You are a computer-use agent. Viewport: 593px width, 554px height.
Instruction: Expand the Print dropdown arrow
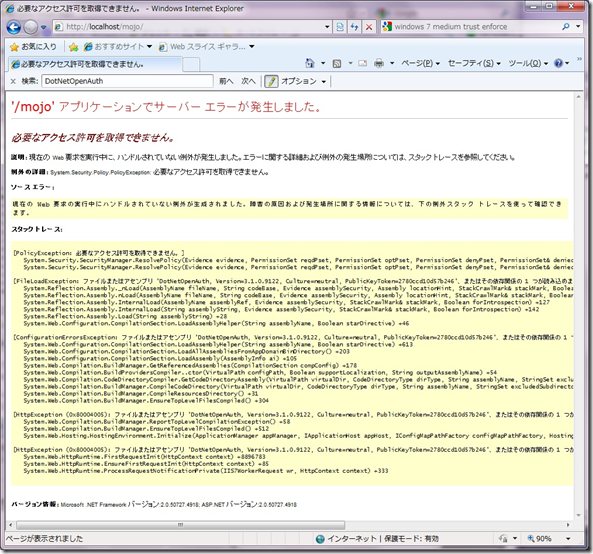[x=392, y=63]
